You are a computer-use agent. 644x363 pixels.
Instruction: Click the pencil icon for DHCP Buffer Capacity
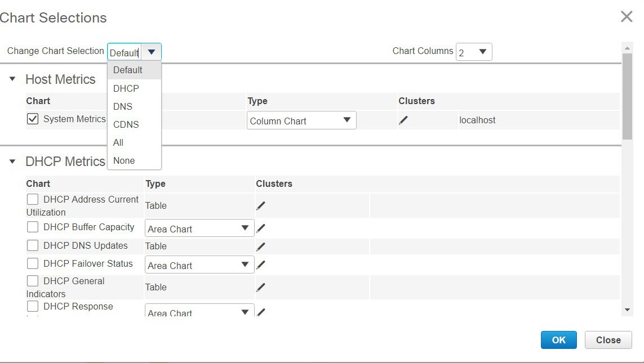(260, 228)
